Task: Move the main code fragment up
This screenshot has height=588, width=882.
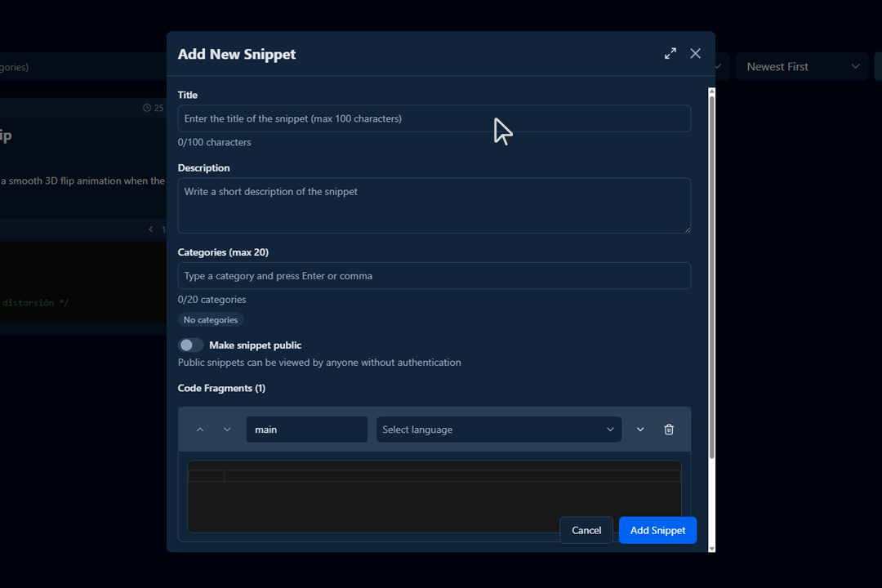Action: click(200, 429)
